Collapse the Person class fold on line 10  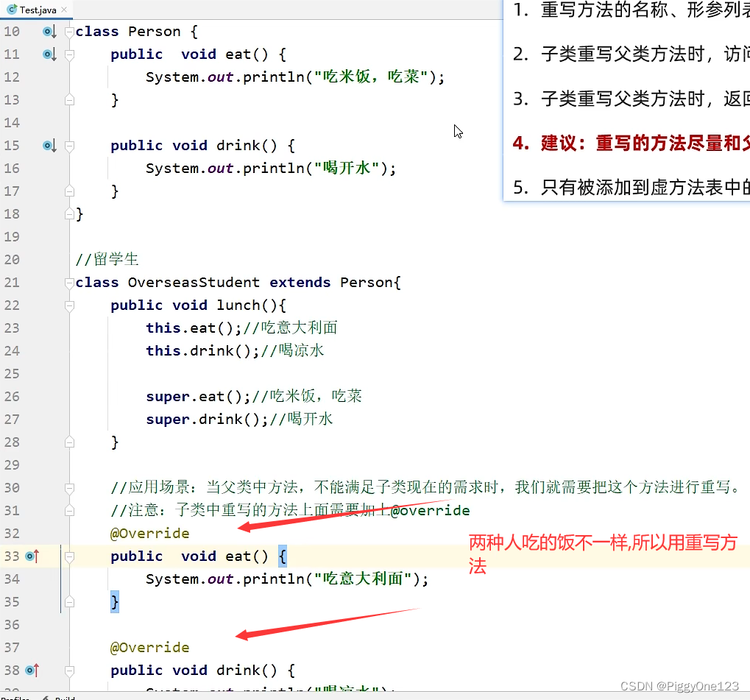coord(69,32)
